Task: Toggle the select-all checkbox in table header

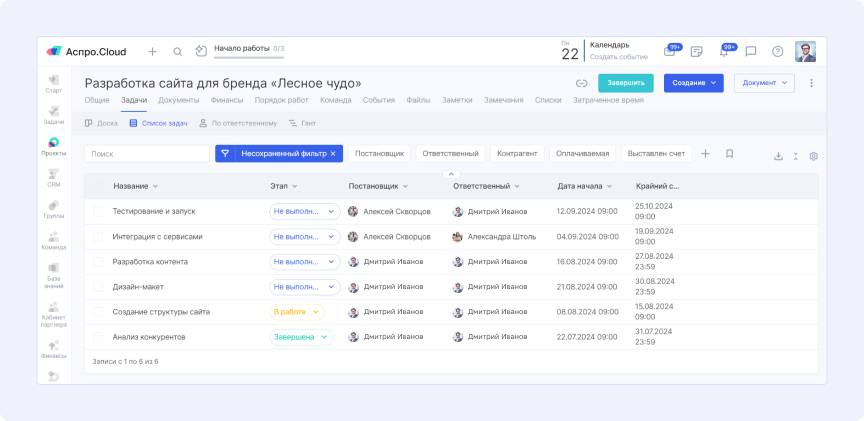Action: click(98, 186)
